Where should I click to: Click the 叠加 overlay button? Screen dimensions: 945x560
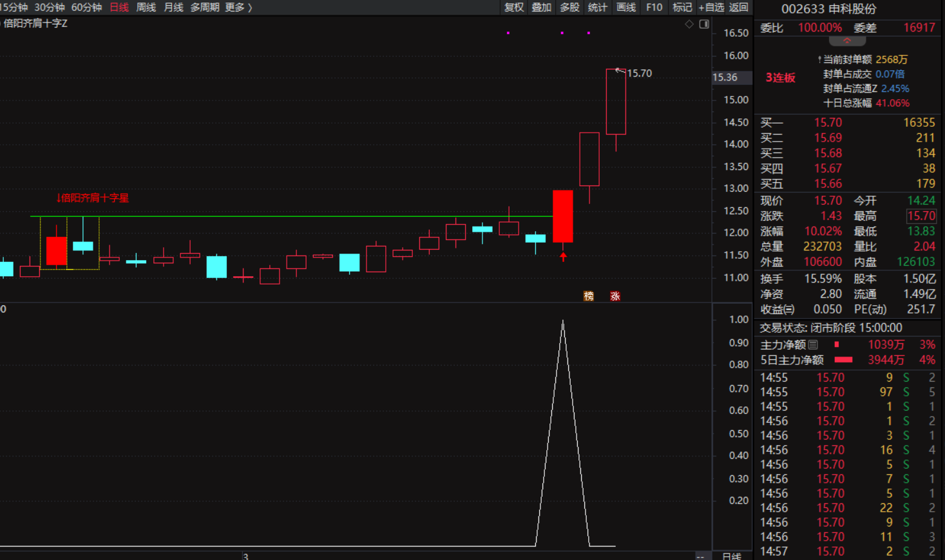tap(541, 7)
